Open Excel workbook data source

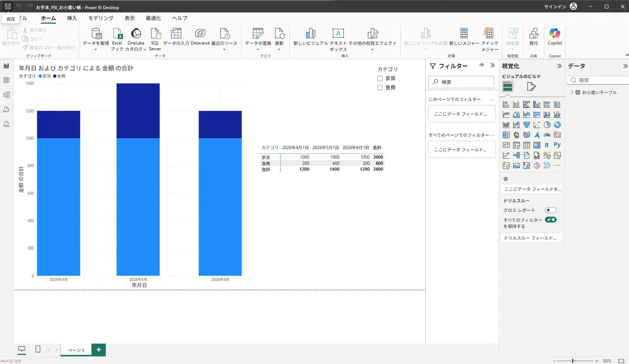tap(117, 39)
